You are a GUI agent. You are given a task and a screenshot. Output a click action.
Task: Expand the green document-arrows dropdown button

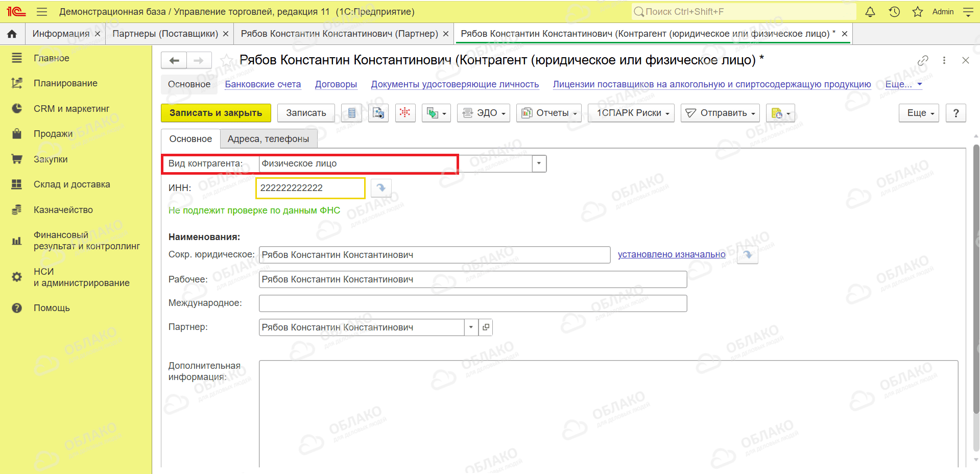pyautogui.click(x=436, y=113)
